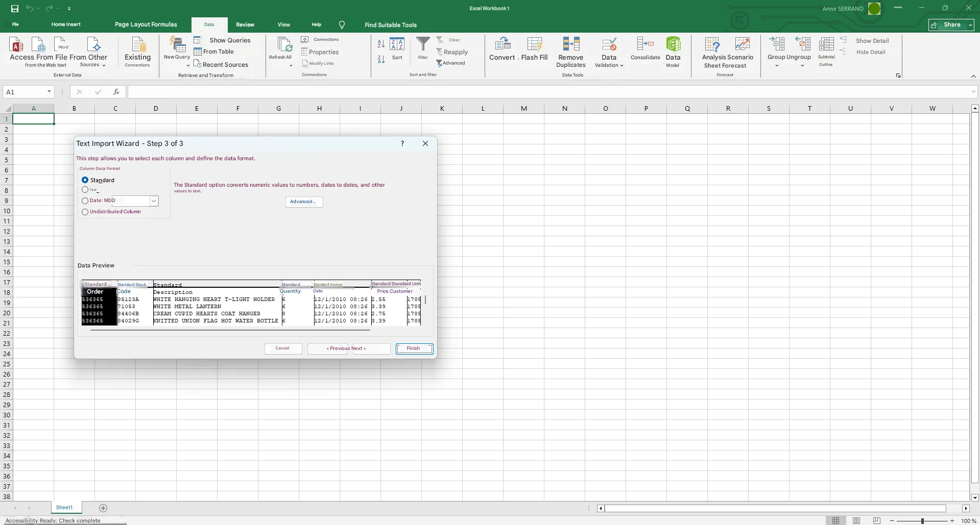
Task: Click the Undo arrow icon
Action: point(30,9)
